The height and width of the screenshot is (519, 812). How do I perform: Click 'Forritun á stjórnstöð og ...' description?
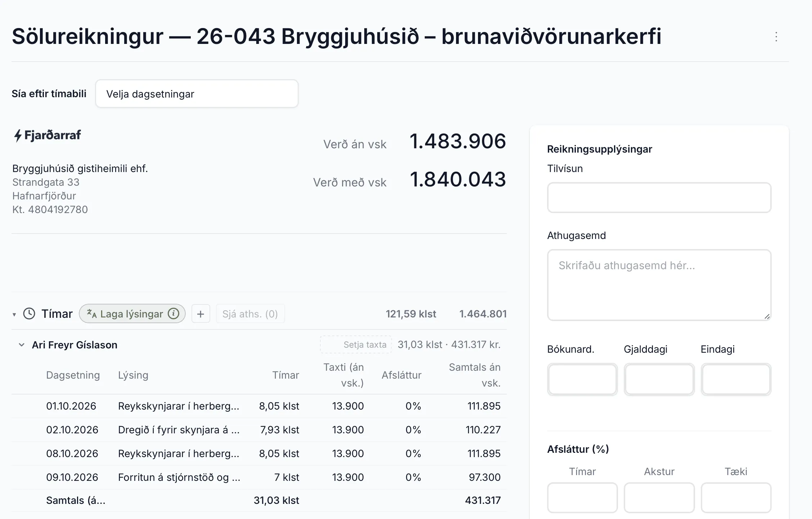[179, 477]
